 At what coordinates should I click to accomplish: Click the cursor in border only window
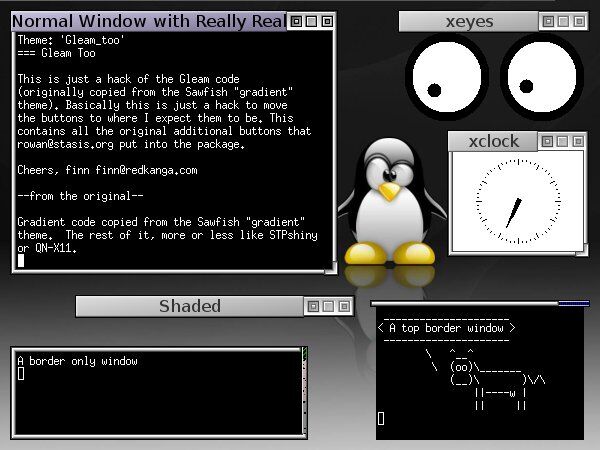pos(21,374)
